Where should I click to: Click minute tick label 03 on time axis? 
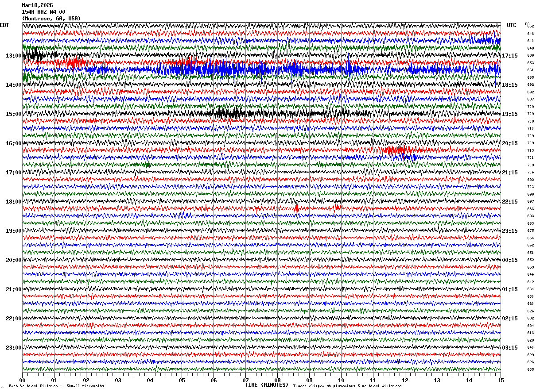click(x=118, y=380)
